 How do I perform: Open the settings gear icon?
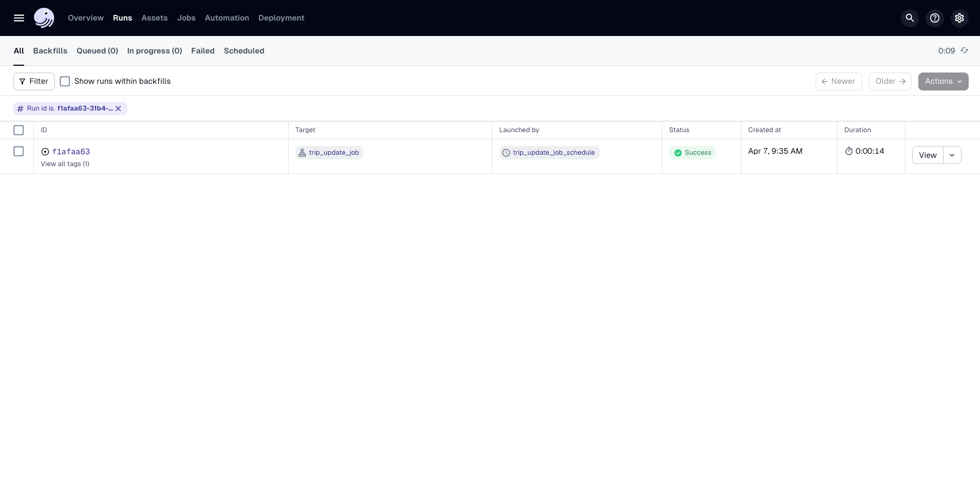[959, 18]
